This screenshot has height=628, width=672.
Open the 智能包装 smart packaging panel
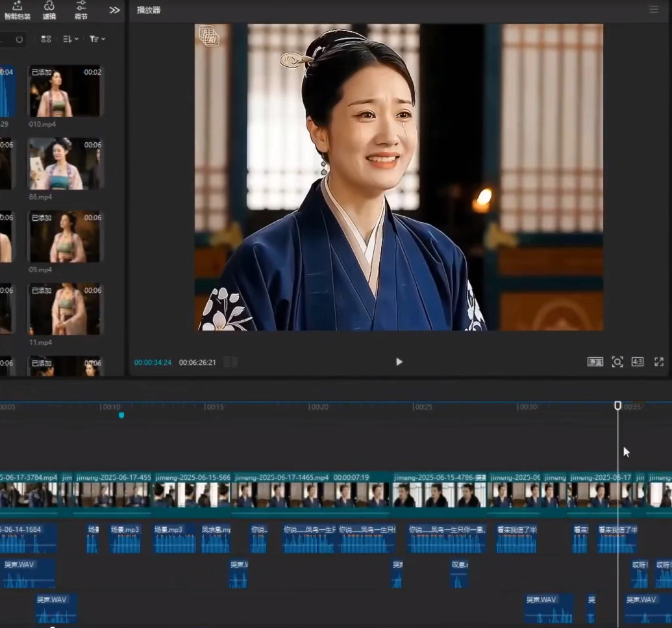18,10
